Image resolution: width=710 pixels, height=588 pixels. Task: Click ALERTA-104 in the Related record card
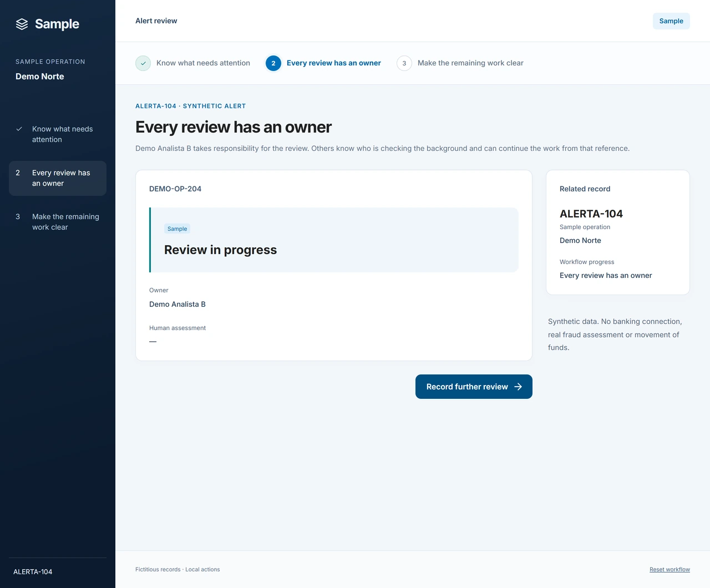(x=591, y=214)
